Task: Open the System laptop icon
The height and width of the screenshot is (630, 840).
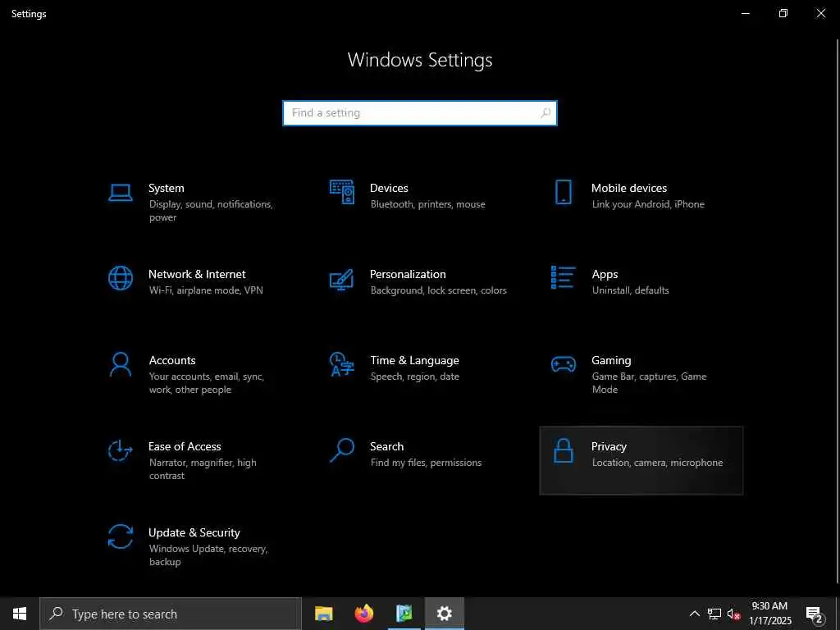Action: (120, 193)
